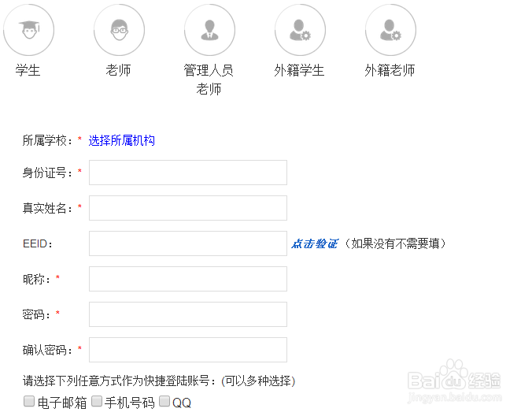Click the 外籍学生 role label

pyautogui.click(x=299, y=70)
